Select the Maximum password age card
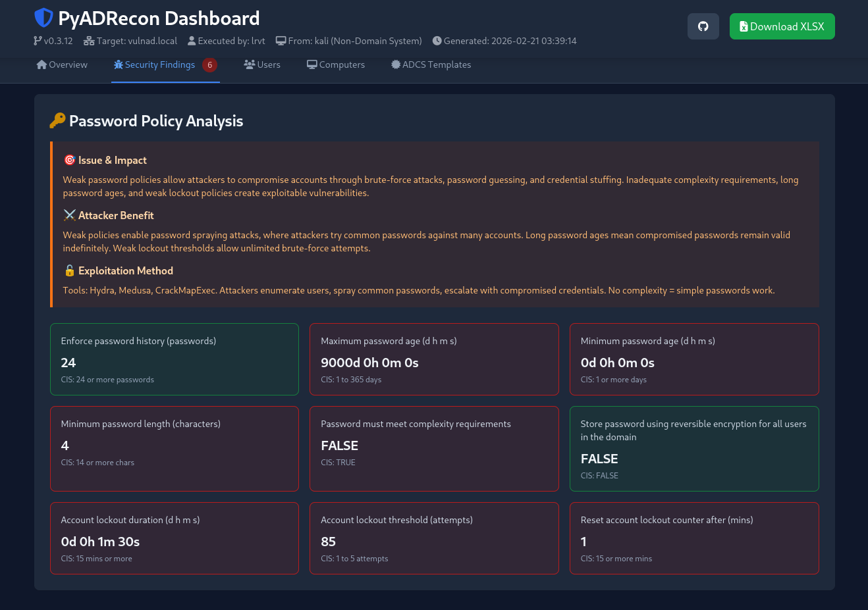Viewport: 868px width, 610px height. point(434,359)
